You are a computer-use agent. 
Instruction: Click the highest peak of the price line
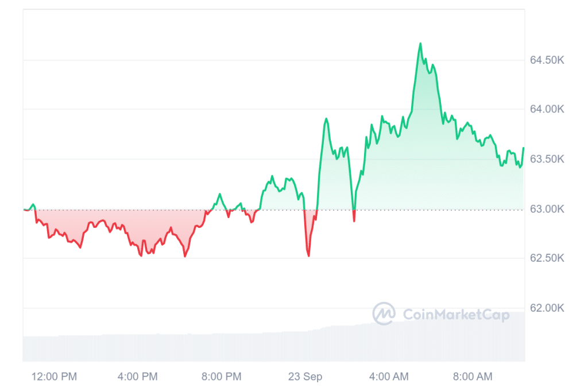pos(420,43)
